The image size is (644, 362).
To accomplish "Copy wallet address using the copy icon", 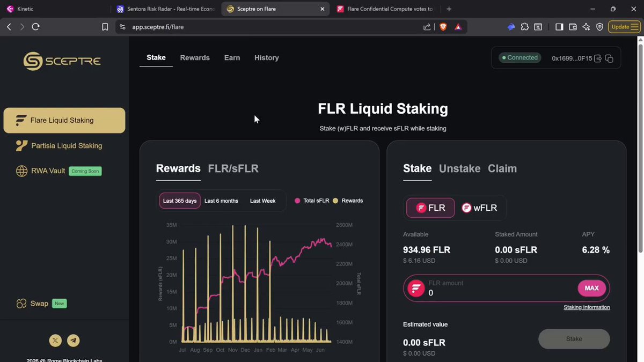I will [x=609, y=58].
